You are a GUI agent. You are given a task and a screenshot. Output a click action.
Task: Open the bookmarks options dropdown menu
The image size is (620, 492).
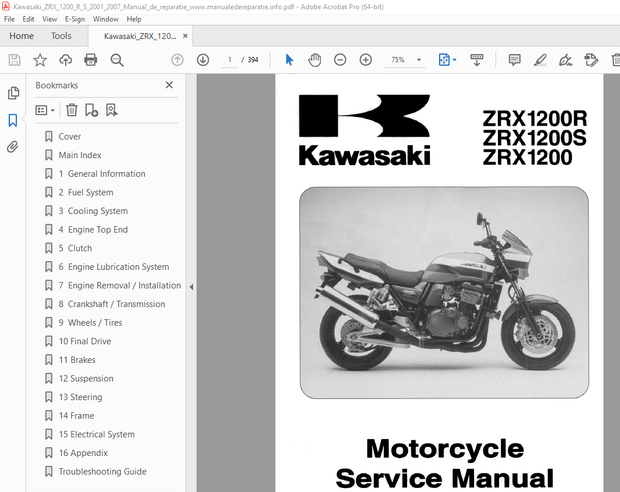(45, 110)
